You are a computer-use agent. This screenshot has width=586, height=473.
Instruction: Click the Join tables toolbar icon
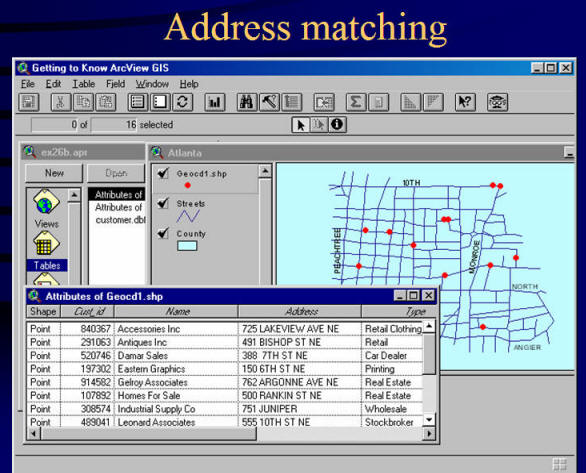(324, 102)
